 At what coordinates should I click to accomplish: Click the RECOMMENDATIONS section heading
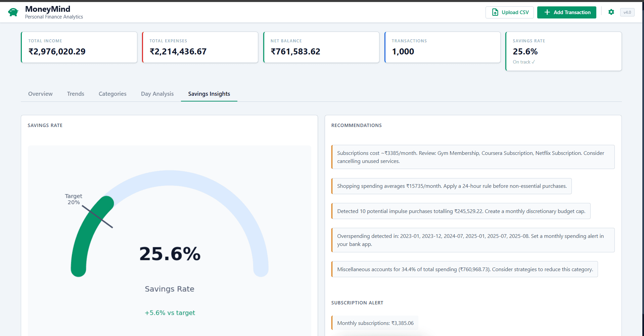coord(356,125)
